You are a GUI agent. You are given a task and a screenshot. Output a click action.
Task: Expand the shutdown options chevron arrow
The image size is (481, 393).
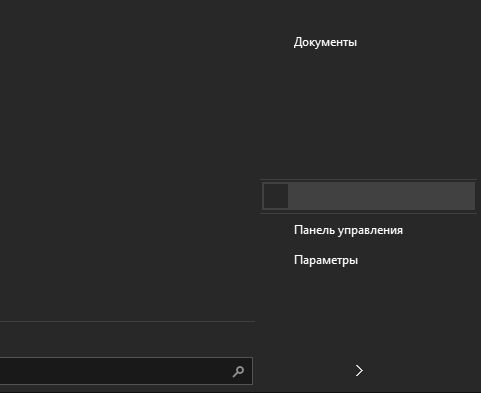(359, 371)
